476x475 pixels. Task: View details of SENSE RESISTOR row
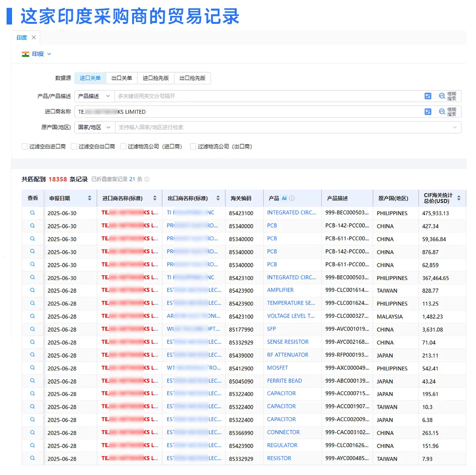tap(33, 342)
